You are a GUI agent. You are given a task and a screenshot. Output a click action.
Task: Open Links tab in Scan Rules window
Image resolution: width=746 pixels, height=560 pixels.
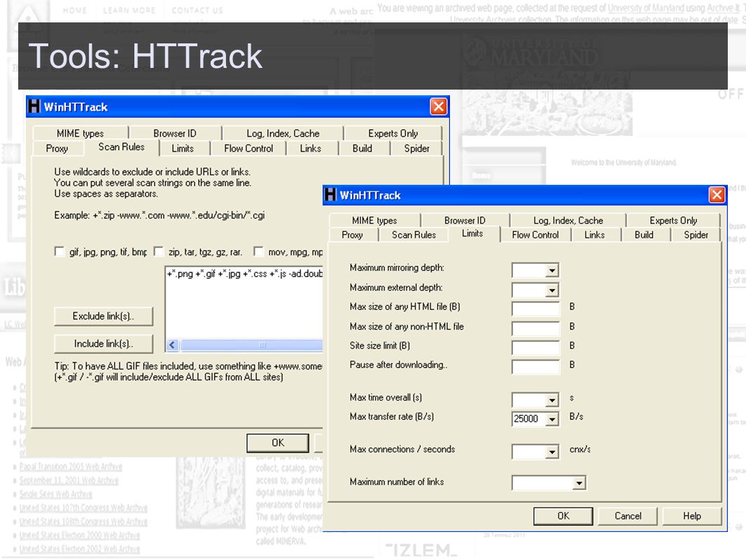311,148
